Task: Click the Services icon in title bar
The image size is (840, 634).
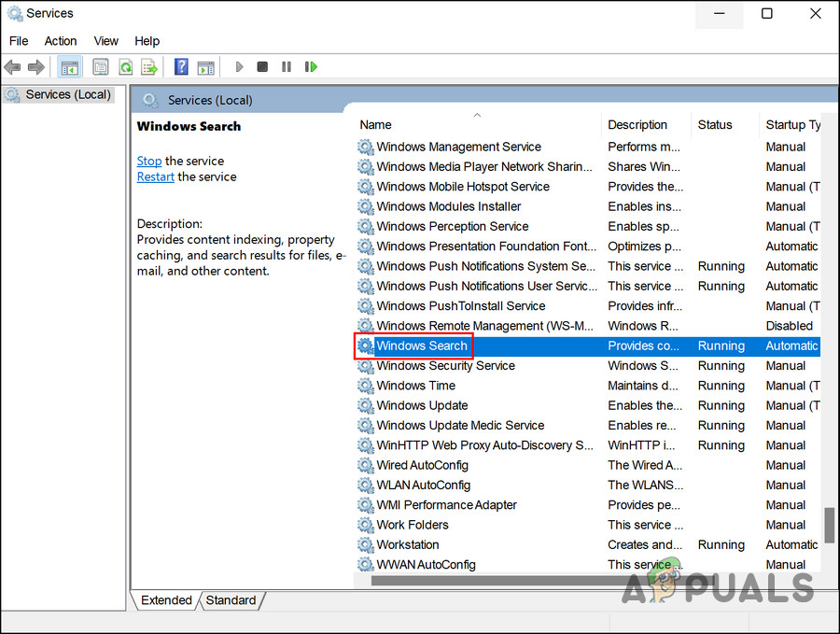Action: 15,13
